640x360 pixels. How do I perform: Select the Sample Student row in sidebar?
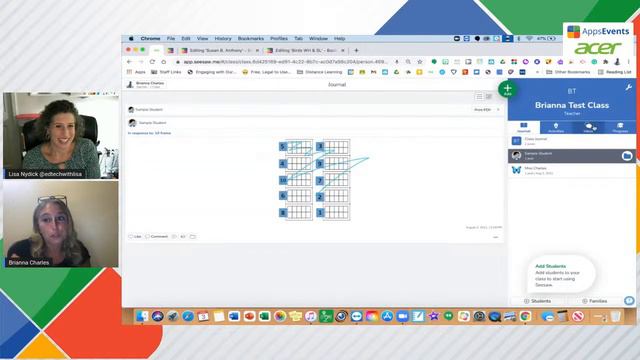tap(572, 156)
